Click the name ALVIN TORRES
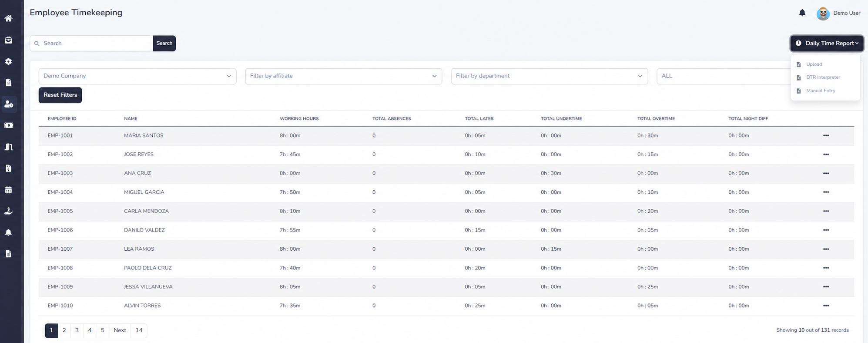Image resolution: width=868 pixels, height=343 pixels. 142,306
